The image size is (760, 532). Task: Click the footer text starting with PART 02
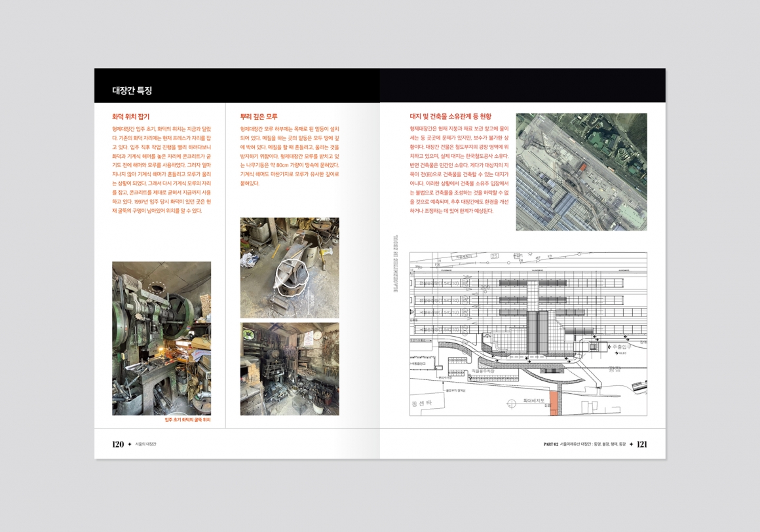pyautogui.click(x=584, y=444)
